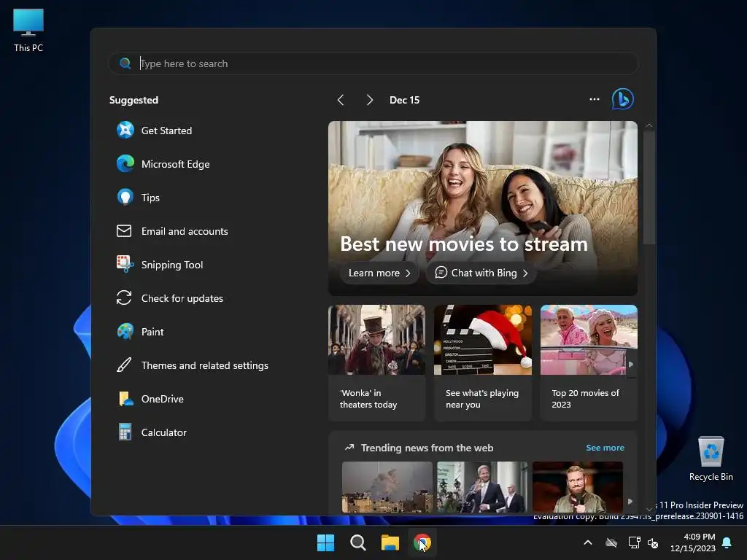Viewport: 747px width, 560px height.
Task: Click Learn more button
Action: [x=379, y=273]
